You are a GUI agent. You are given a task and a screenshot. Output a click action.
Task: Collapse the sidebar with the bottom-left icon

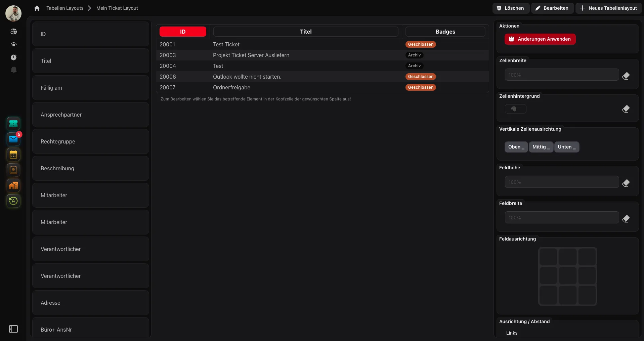(x=13, y=329)
